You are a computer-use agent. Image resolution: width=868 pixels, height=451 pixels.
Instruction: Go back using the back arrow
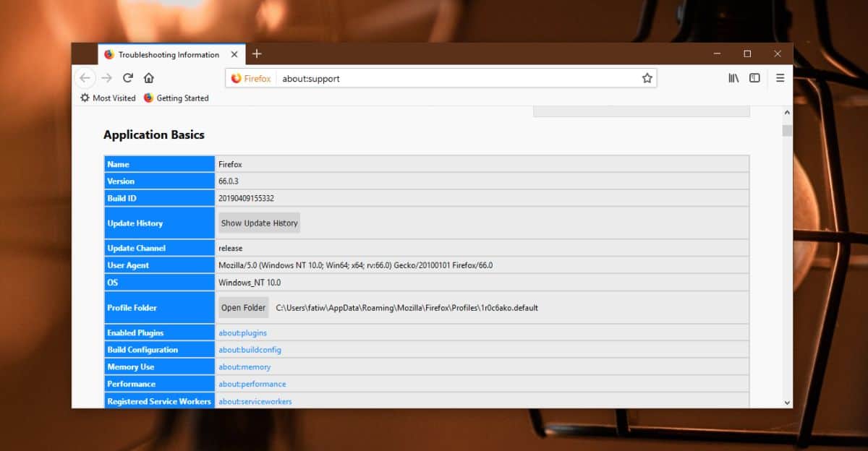[85, 78]
